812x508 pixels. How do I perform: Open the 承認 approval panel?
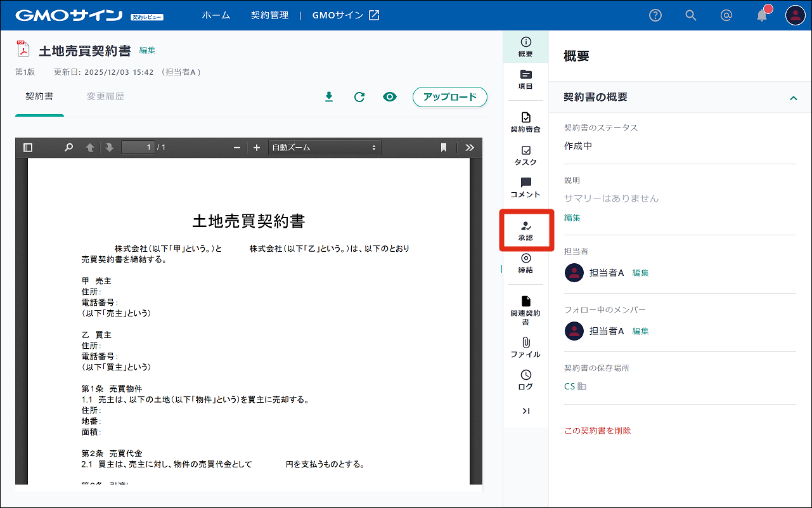click(x=525, y=231)
